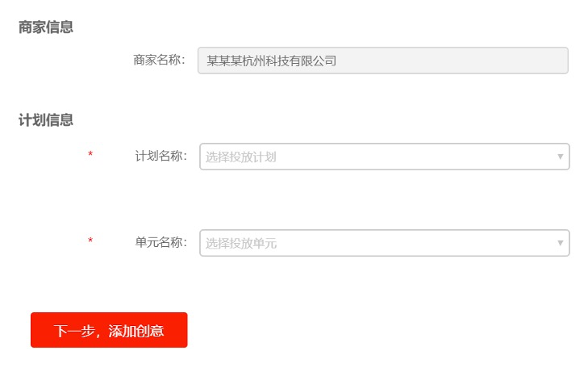Click empty space inside the plan select box

(412, 157)
